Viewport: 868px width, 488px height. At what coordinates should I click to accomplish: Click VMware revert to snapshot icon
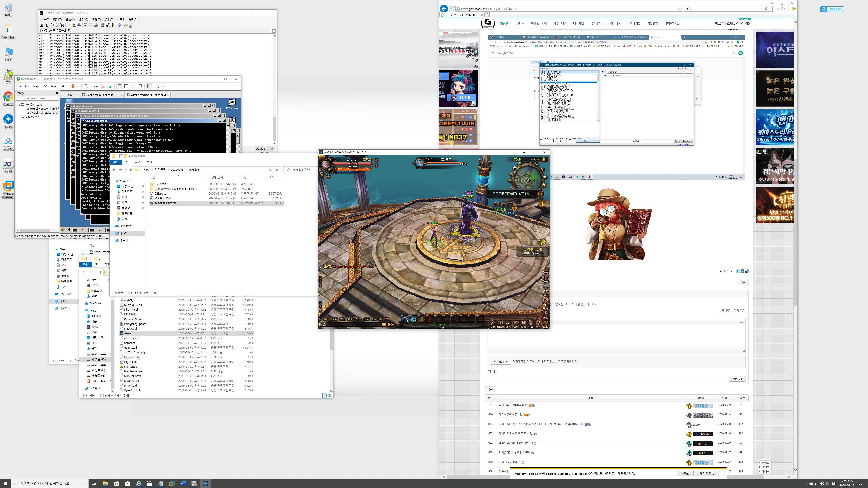(x=103, y=86)
